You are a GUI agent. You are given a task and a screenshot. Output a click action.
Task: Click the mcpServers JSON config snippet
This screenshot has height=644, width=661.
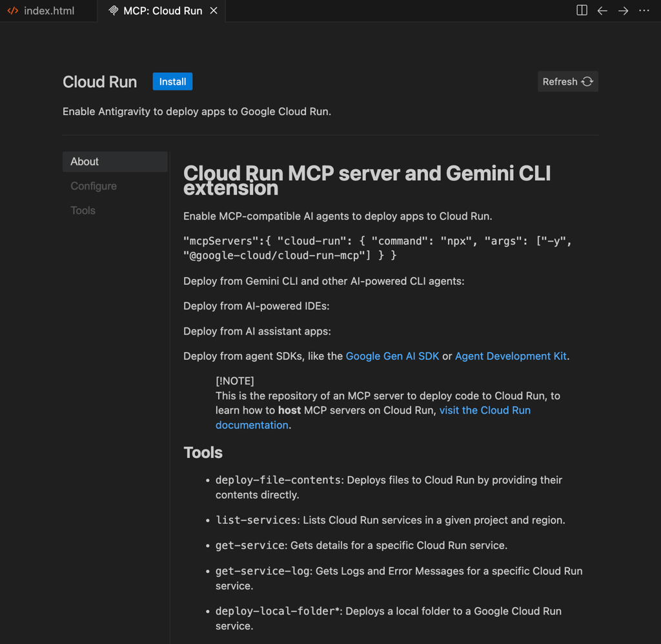coord(377,248)
